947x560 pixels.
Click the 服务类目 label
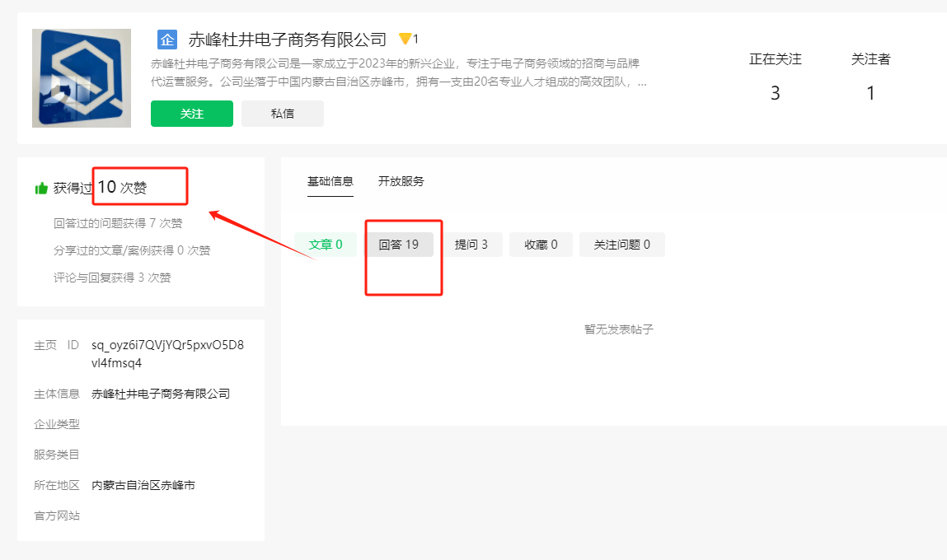(57, 455)
